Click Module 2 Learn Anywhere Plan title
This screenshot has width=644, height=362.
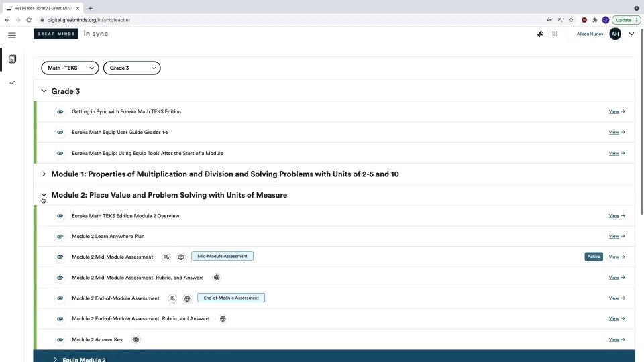point(108,237)
